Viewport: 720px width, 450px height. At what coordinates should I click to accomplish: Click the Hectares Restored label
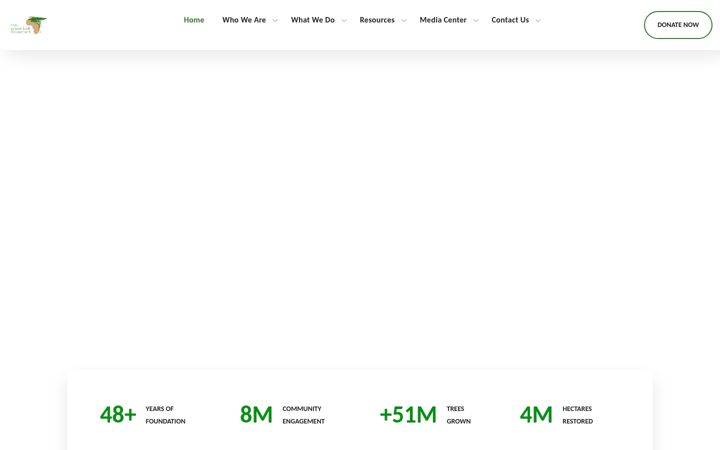[x=578, y=415]
